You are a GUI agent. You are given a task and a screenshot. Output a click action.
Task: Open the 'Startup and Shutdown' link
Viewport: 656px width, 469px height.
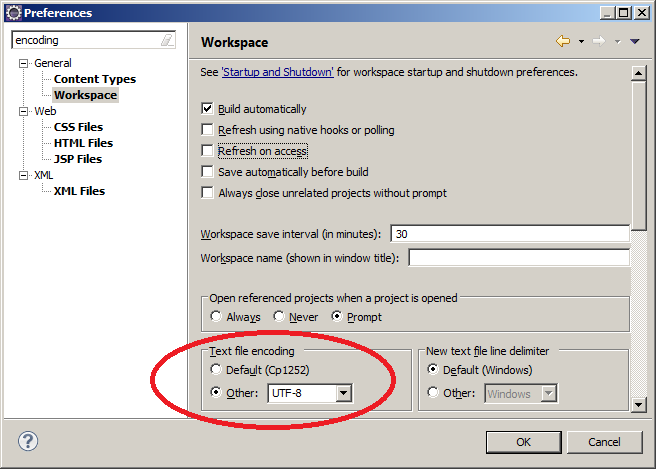(x=278, y=72)
